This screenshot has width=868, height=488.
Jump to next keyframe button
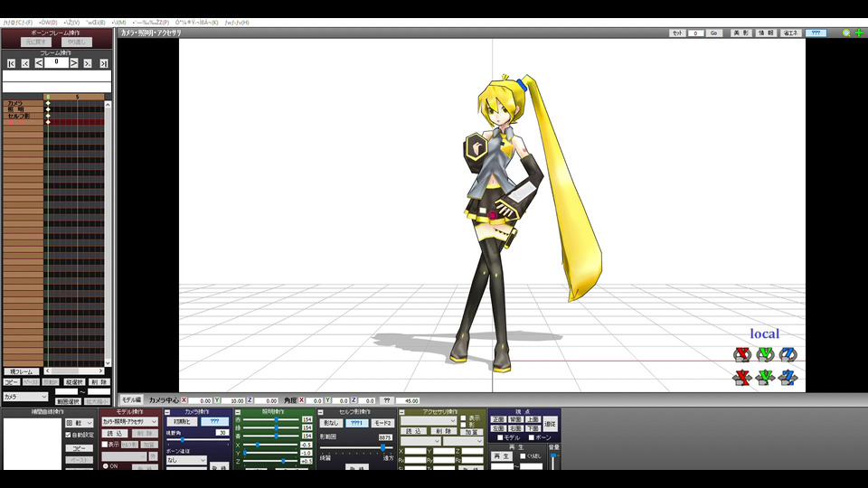88,63
